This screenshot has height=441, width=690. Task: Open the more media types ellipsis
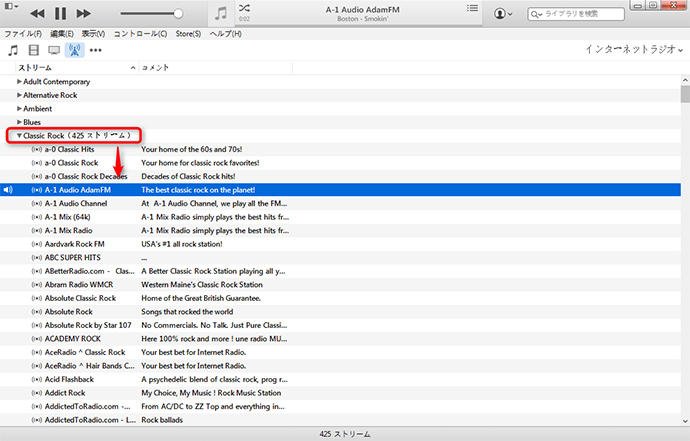tap(95, 50)
